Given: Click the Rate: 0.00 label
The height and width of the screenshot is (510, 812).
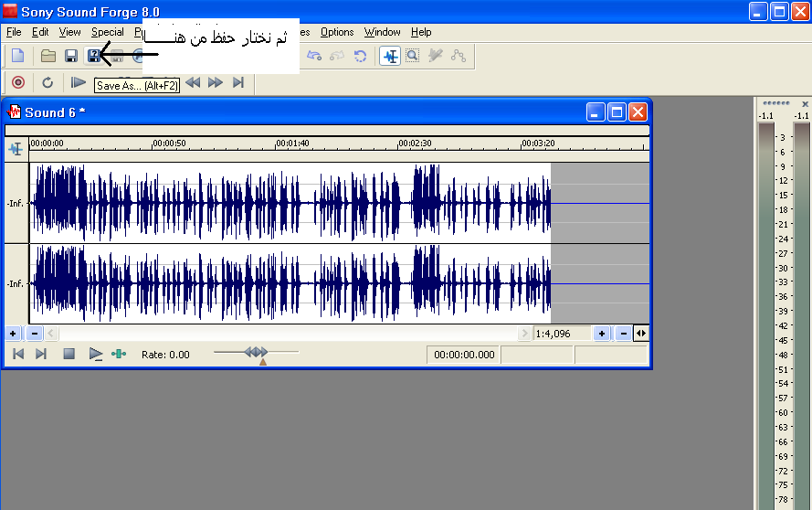Looking at the screenshot, I should pyautogui.click(x=165, y=355).
